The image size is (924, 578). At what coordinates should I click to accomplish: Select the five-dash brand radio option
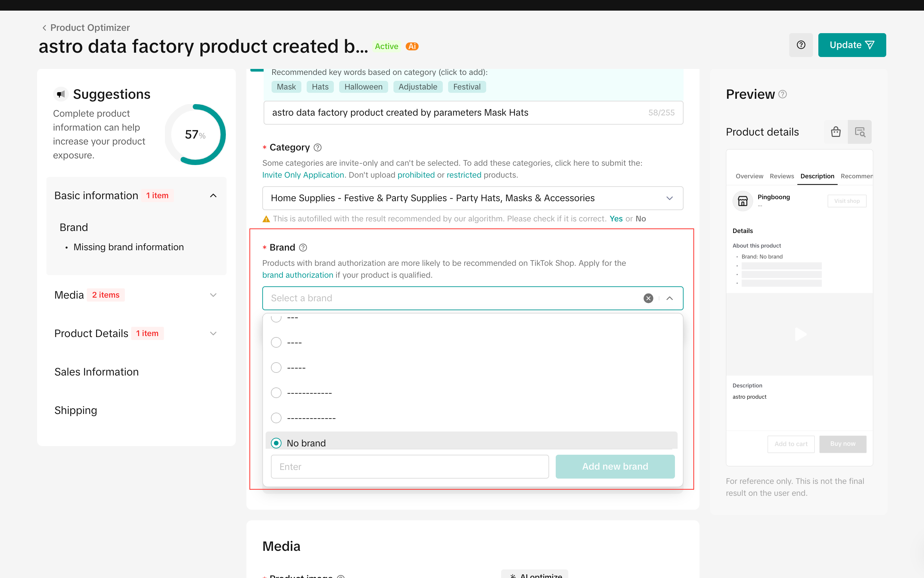point(276,368)
